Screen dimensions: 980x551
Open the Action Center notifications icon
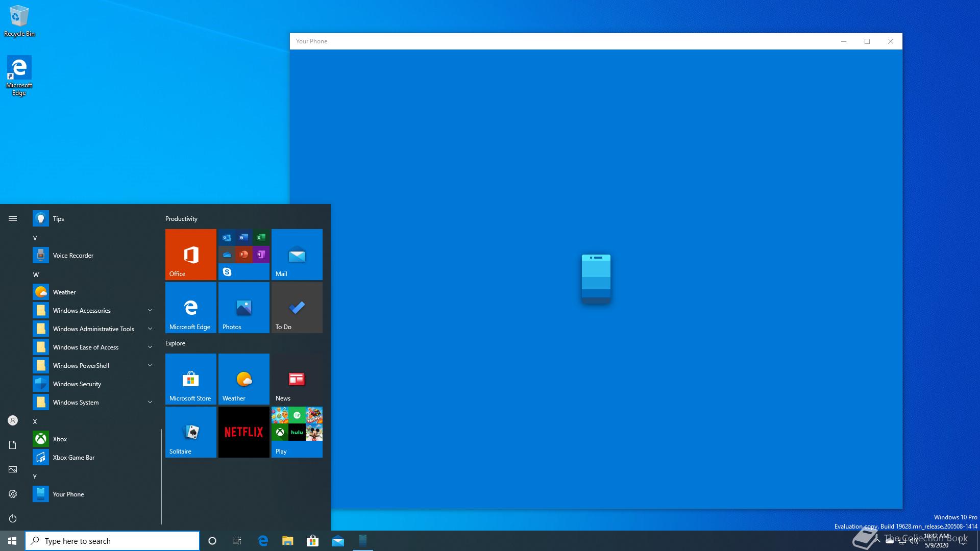[x=963, y=541]
